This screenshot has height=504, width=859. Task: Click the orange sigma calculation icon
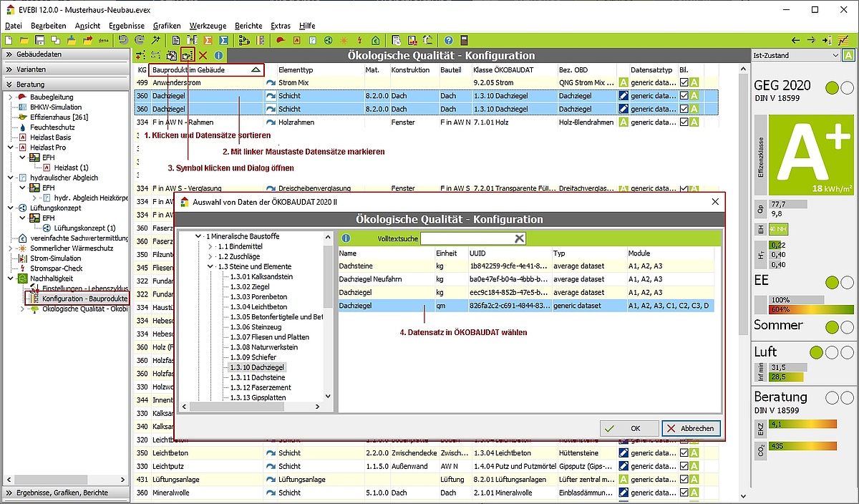point(208,40)
